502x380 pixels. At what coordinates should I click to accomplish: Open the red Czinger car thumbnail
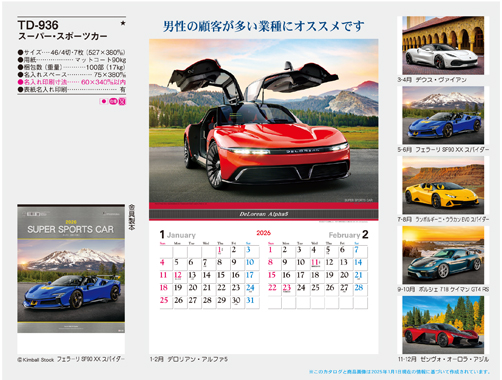pyautogui.click(x=443, y=325)
